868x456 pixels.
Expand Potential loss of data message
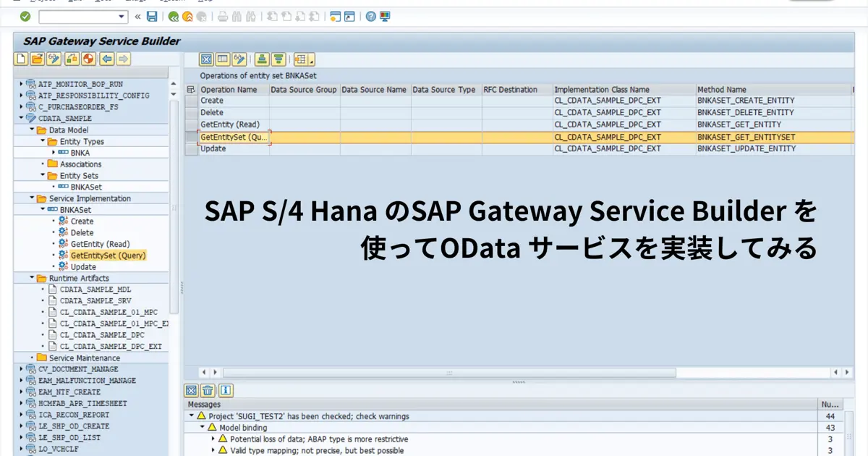pyautogui.click(x=213, y=439)
